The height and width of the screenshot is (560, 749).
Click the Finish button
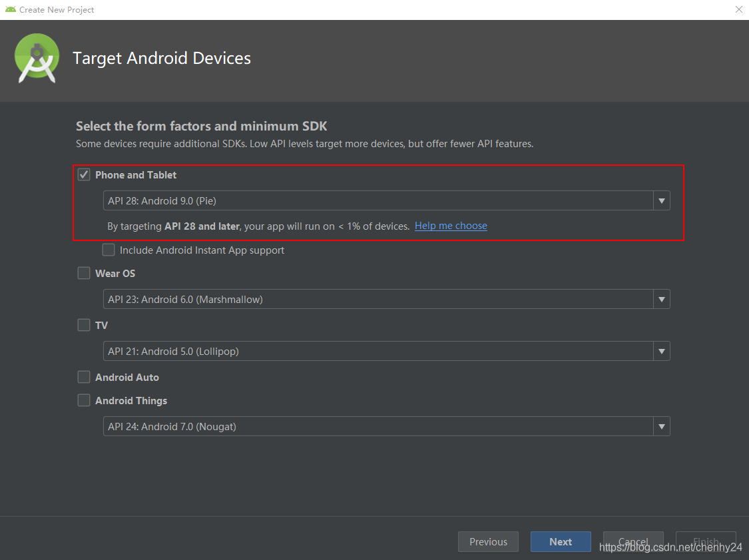[706, 542]
